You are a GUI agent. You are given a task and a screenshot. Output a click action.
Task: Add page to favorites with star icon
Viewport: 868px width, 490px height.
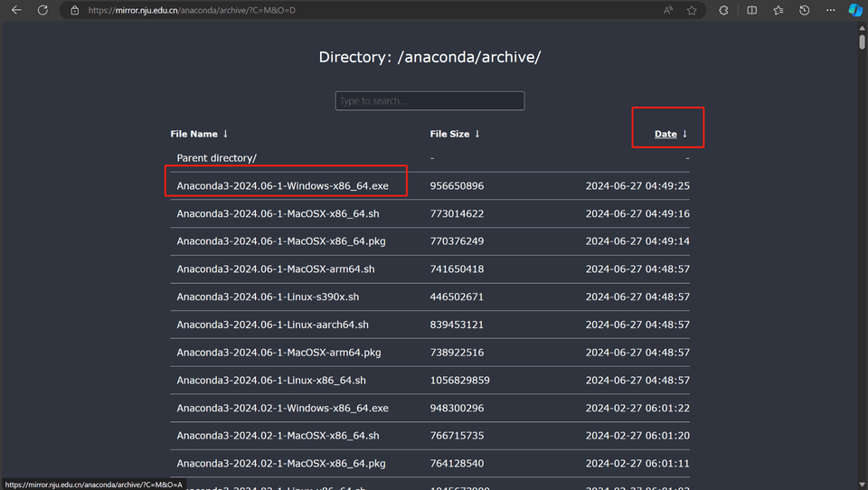(692, 11)
